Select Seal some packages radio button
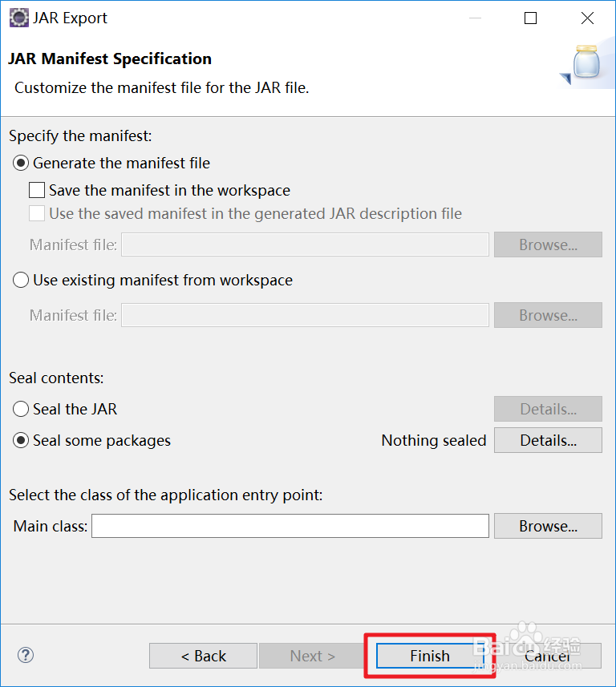Image resolution: width=616 pixels, height=687 pixels. click(21, 441)
